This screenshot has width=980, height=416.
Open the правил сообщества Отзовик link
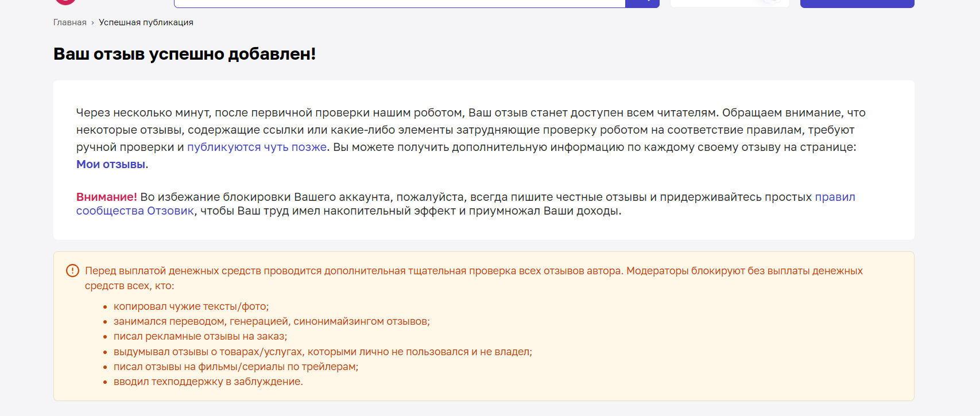coord(466,204)
